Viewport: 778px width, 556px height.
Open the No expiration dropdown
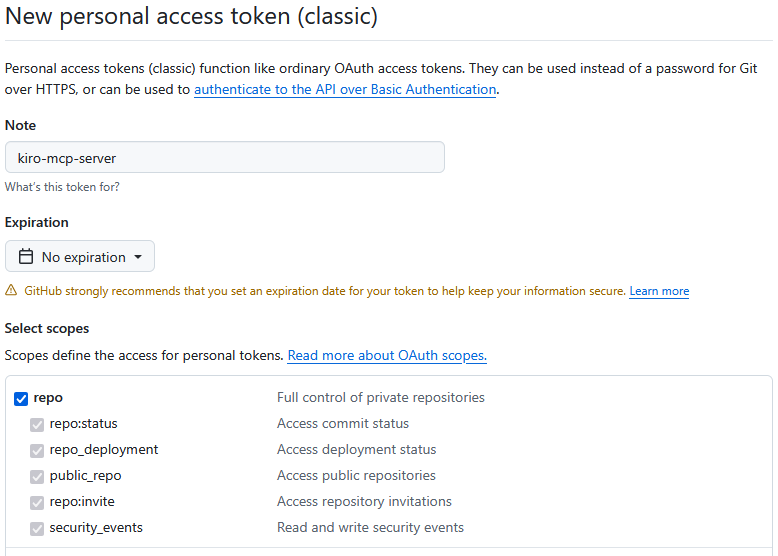[x=80, y=257]
